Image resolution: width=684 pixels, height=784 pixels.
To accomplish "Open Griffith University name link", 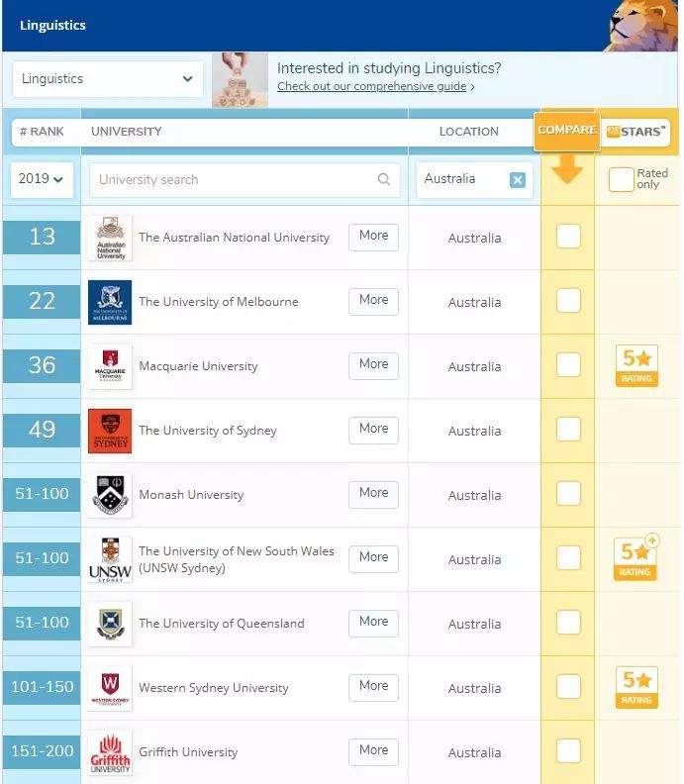I will 188,752.
